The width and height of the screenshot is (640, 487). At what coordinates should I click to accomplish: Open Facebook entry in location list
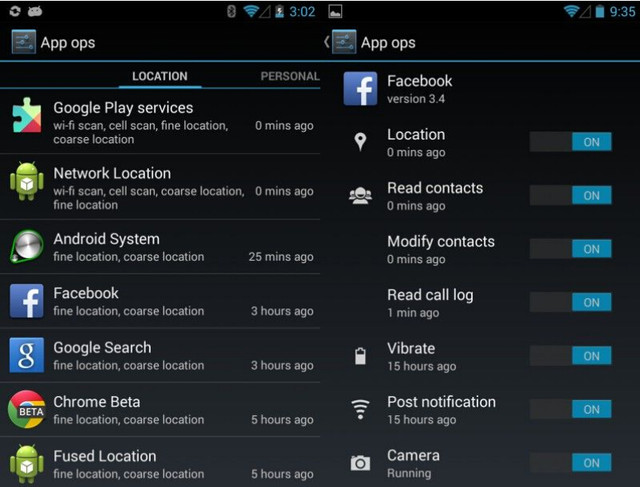[160, 301]
